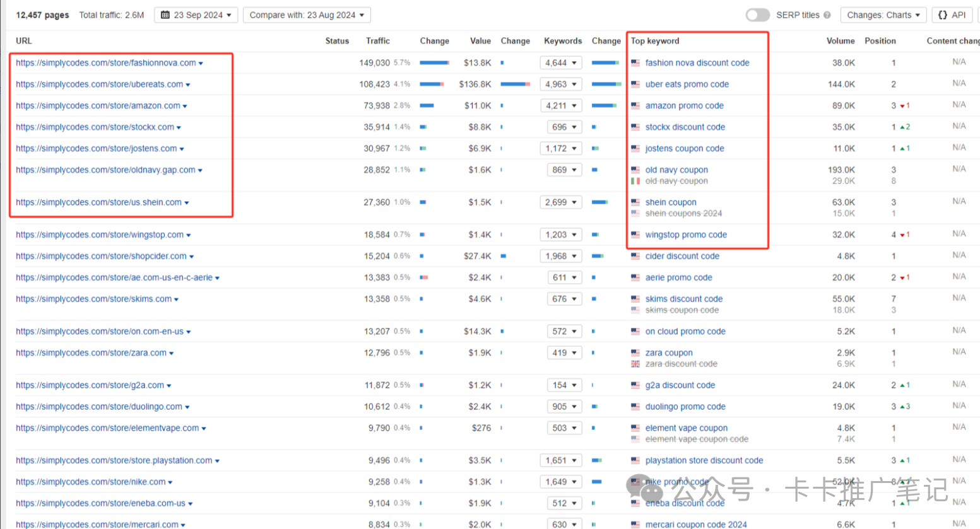This screenshot has height=529, width=980.
Task: Click the US flag beside uber eats promo code
Action: pyautogui.click(x=635, y=84)
